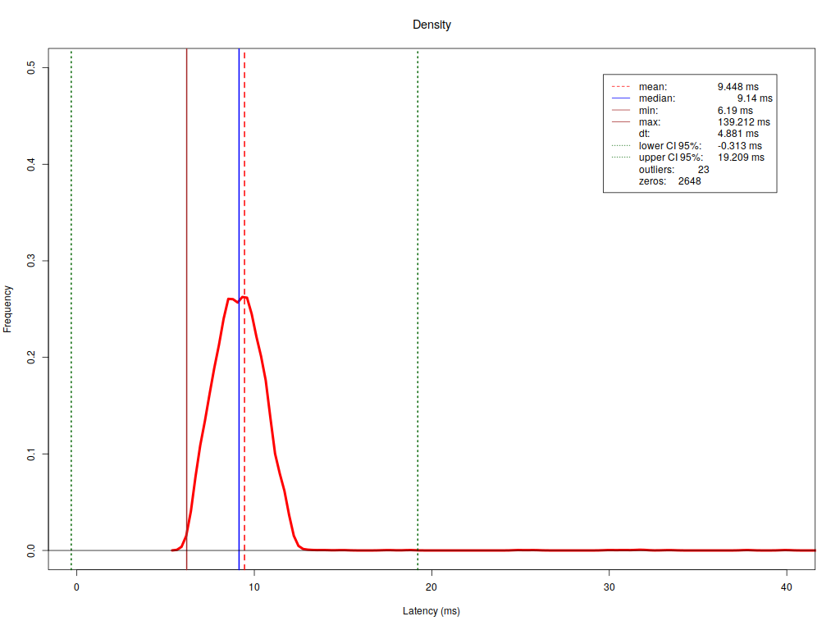Click the lower CI 95% legend entry

(669, 146)
